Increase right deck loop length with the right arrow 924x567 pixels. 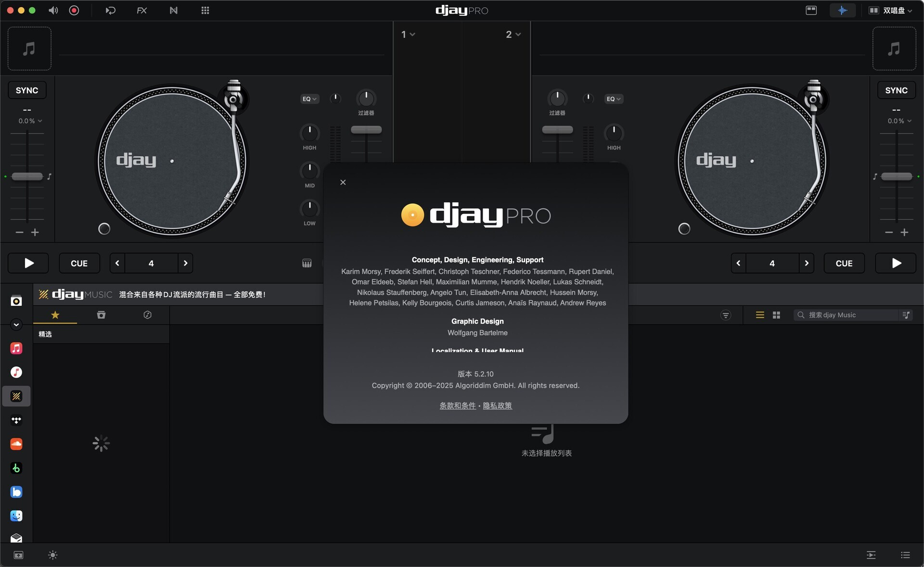pyautogui.click(x=807, y=263)
